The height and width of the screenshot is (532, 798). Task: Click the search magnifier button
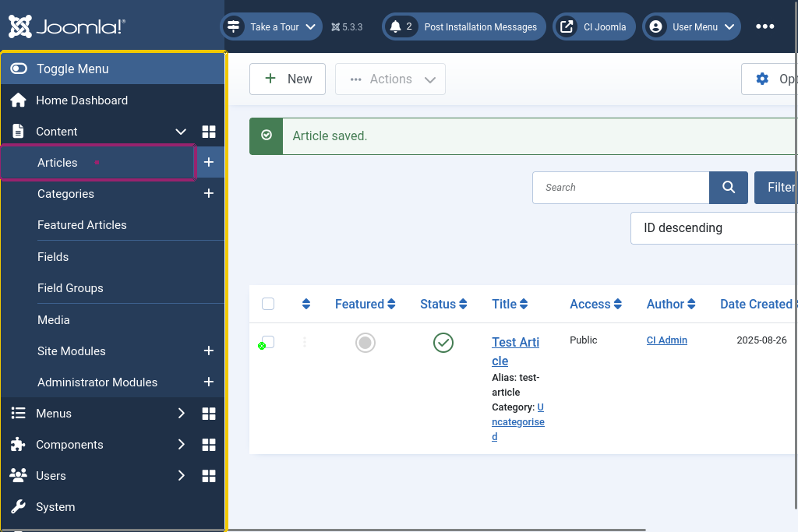pyautogui.click(x=729, y=188)
